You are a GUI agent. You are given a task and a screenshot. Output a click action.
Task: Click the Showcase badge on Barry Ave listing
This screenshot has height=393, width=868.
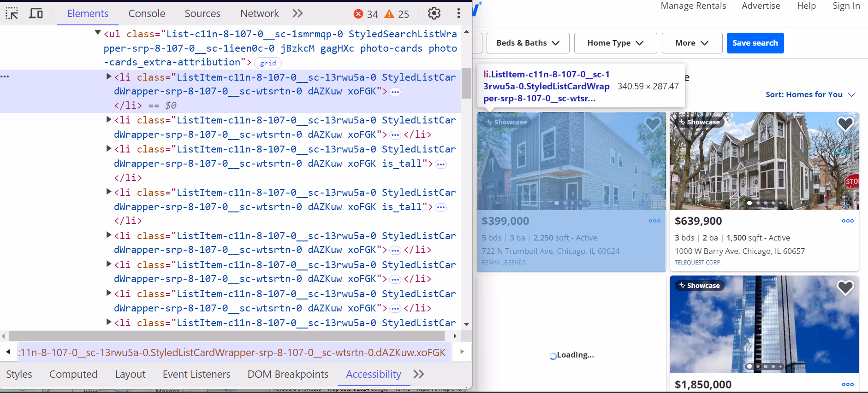(699, 122)
